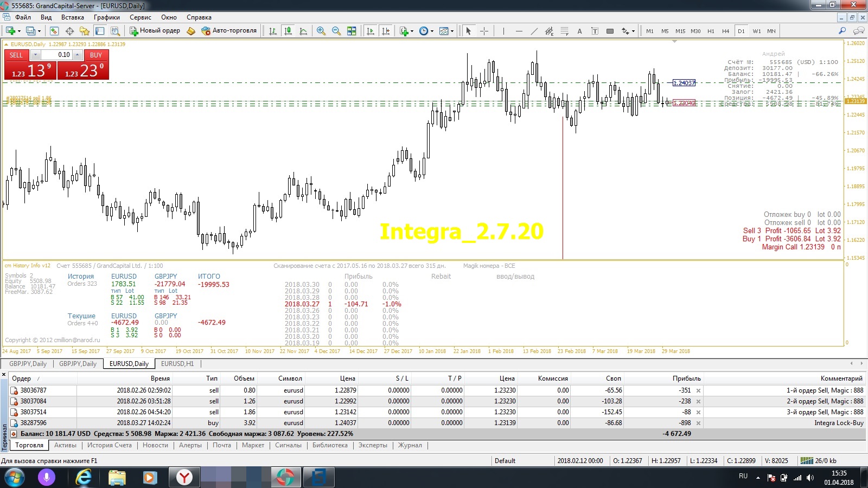This screenshot has height=488, width=868.
Task: Select the H4 timeframe
Action: tap(725, 31)
